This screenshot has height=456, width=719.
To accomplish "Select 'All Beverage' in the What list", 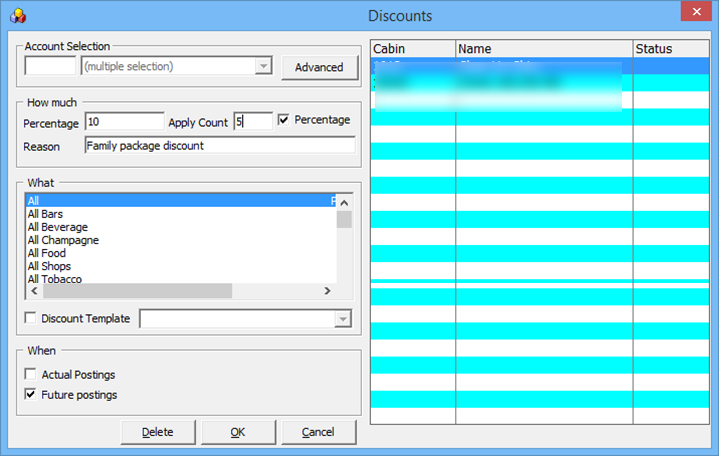I will pos(181,227).
